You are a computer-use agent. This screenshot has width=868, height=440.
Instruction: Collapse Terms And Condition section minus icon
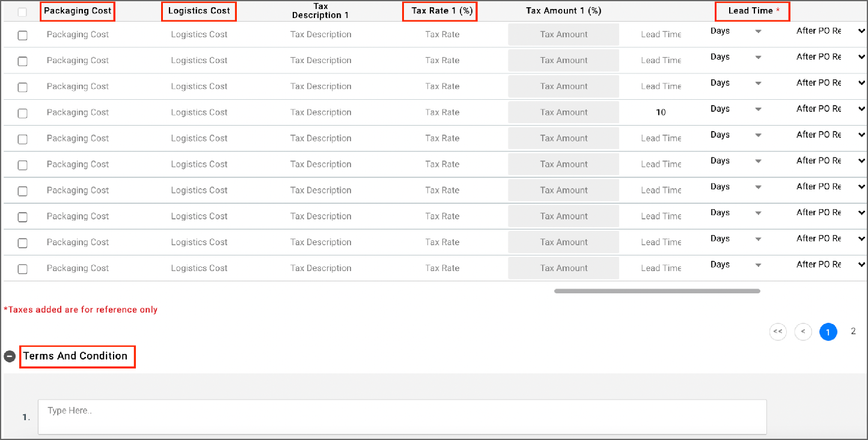coord(10,356)
